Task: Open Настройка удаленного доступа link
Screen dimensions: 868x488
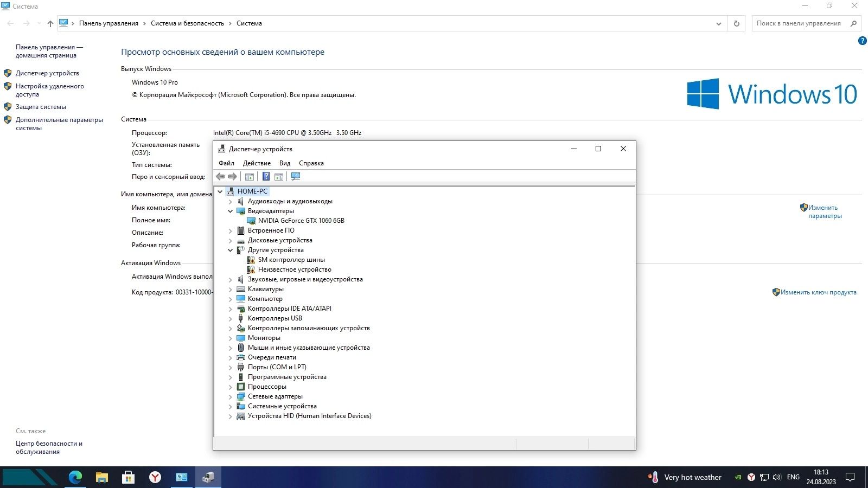Action: [x=50, y=90]
